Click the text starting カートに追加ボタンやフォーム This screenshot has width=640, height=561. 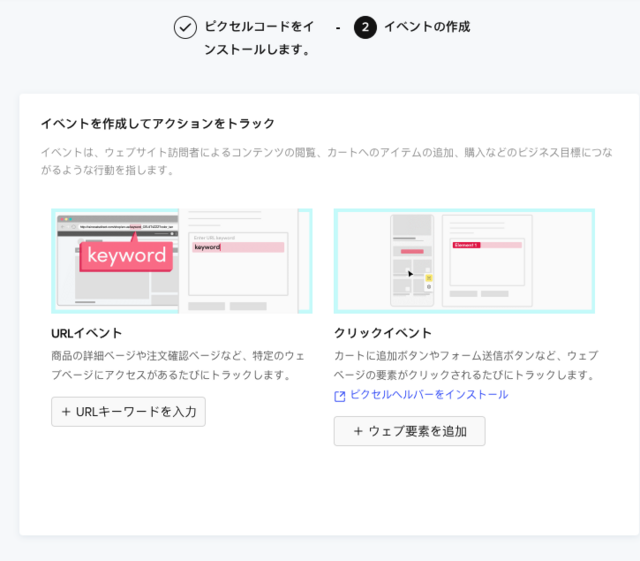466,365
